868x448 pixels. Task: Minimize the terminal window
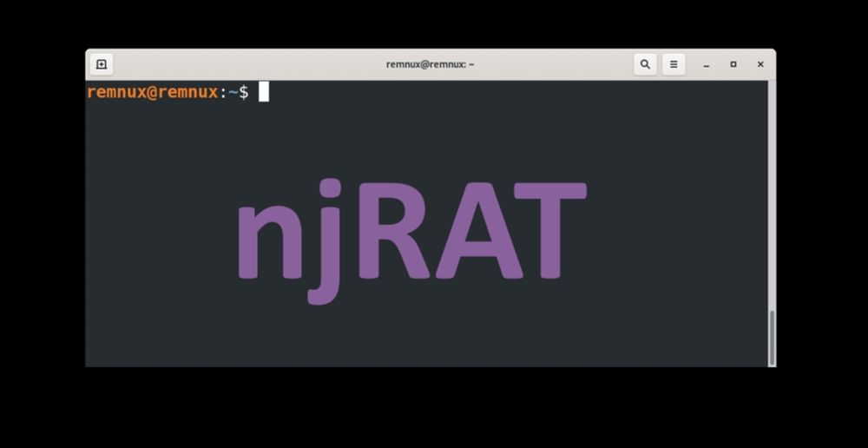tap(707, 65)
